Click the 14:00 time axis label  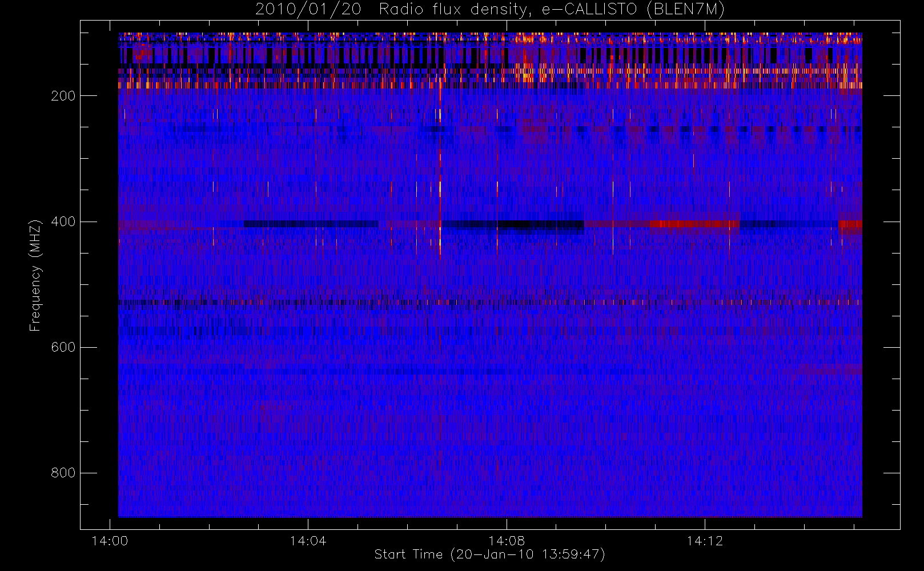coord(110,541)
